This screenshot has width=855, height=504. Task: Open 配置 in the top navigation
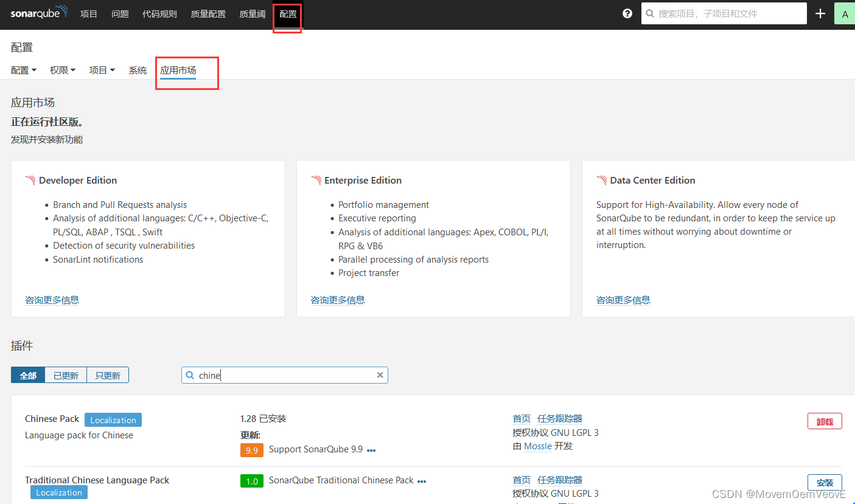click(x=288, y=13)
